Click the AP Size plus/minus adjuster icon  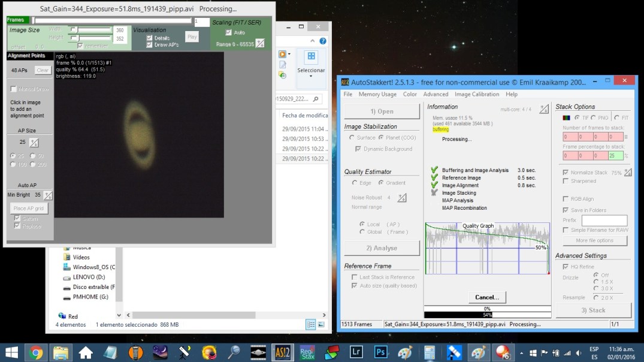pyautogui.click(x=34, y=143)
